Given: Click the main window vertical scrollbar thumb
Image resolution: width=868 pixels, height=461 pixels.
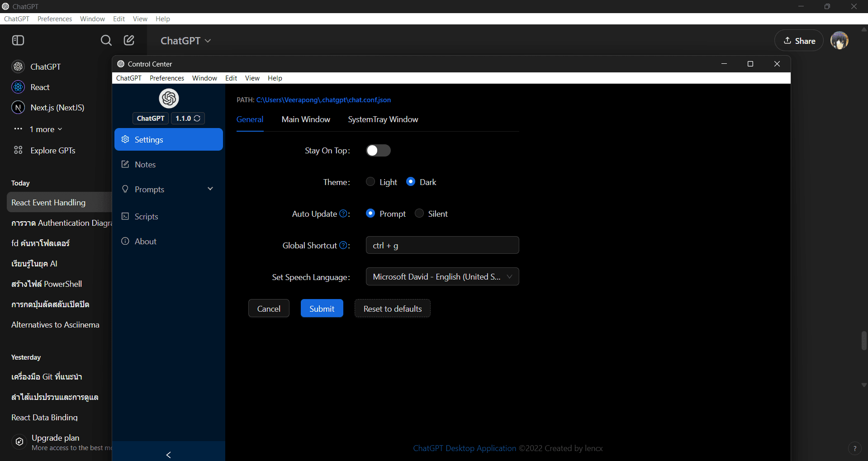Looking at the screenshot, I should pos(864,341).
